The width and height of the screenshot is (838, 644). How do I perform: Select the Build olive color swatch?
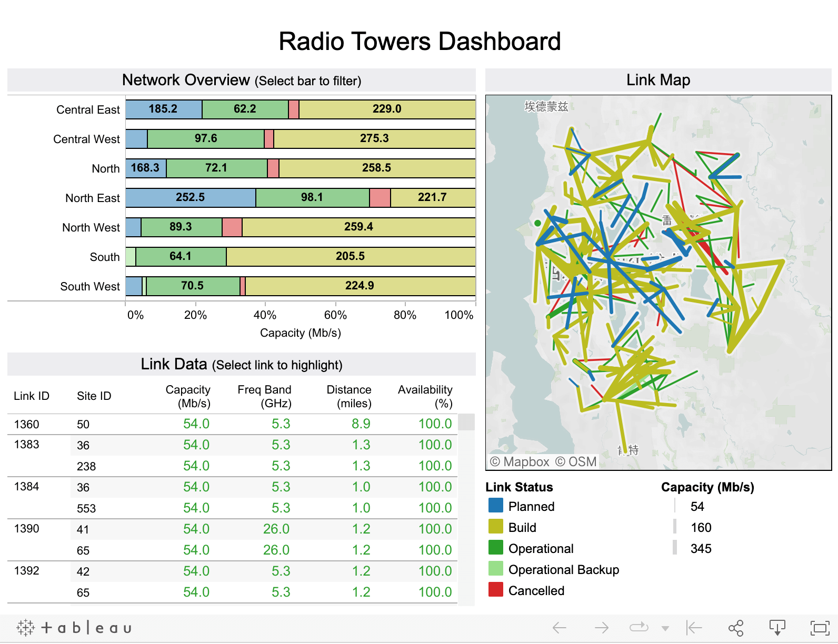pos(496,527)
